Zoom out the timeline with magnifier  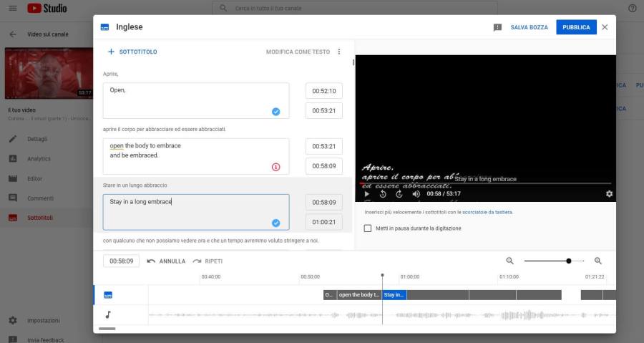(x=510, y=261)
